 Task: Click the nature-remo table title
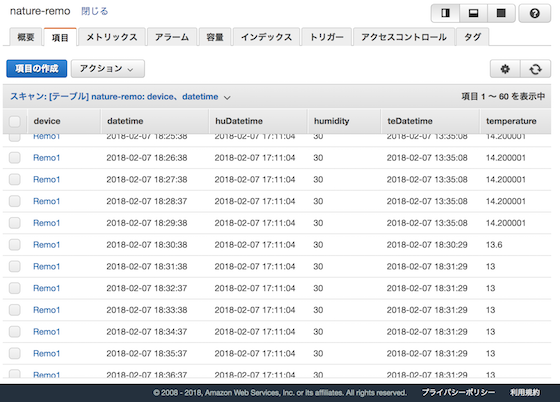coord(40,11)
